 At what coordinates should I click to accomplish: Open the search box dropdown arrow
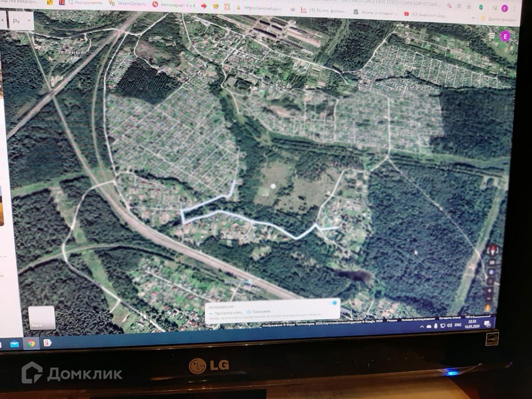coord(29,20)
